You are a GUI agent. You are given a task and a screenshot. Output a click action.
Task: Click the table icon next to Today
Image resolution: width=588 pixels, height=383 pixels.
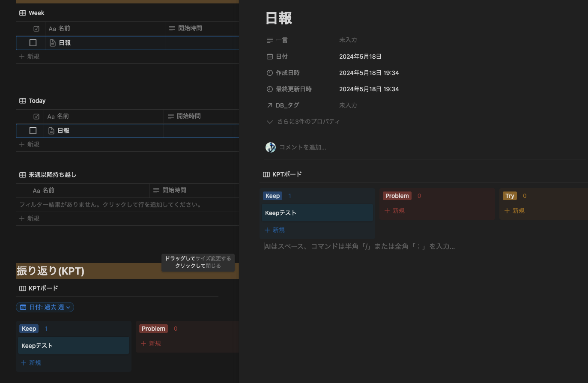tap(23, 101)
